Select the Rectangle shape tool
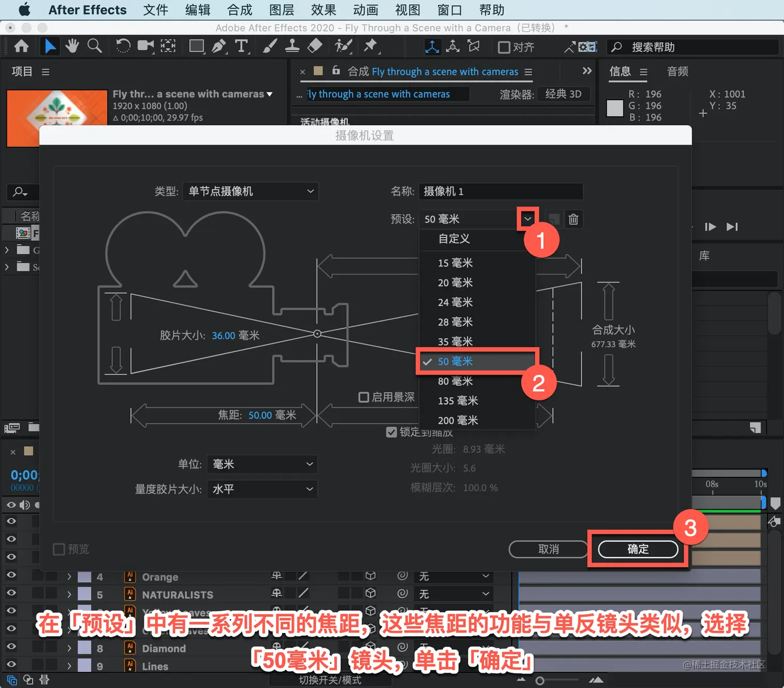The height and width of the screenshot is (688, 784). point(197,47)
